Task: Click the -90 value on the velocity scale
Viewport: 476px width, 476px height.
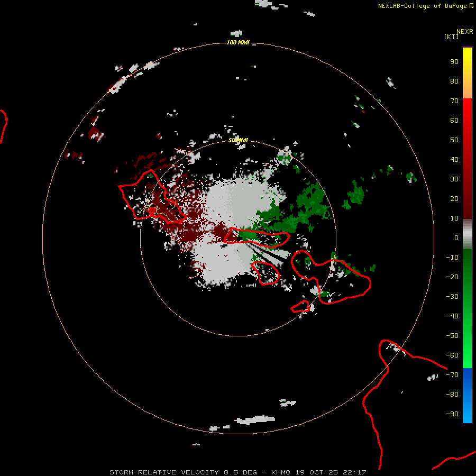Action: coord(452,414)
